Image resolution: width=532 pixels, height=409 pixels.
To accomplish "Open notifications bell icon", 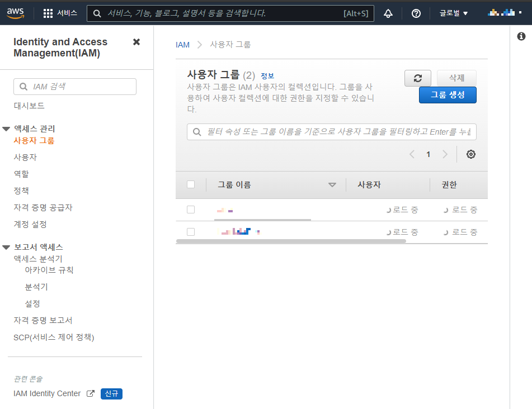I will pyautogui.click(x=388, y=13).
